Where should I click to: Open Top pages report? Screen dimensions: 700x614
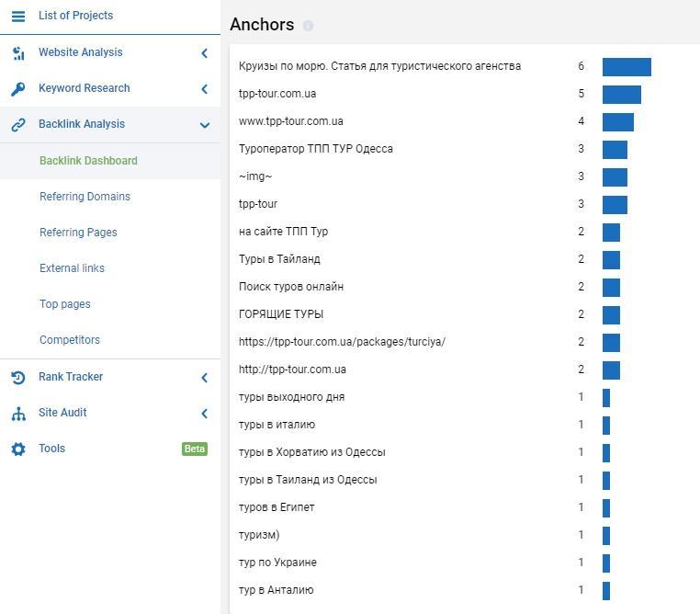[x=64, y=304]
